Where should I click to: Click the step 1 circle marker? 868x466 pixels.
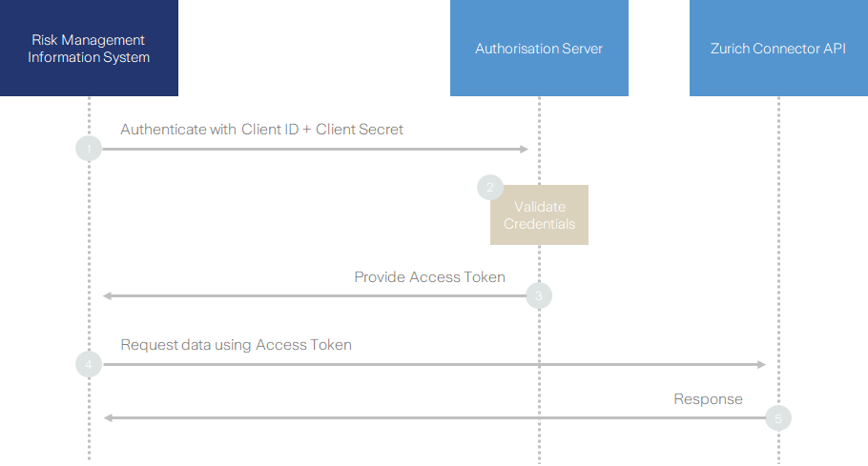point(89,150)
